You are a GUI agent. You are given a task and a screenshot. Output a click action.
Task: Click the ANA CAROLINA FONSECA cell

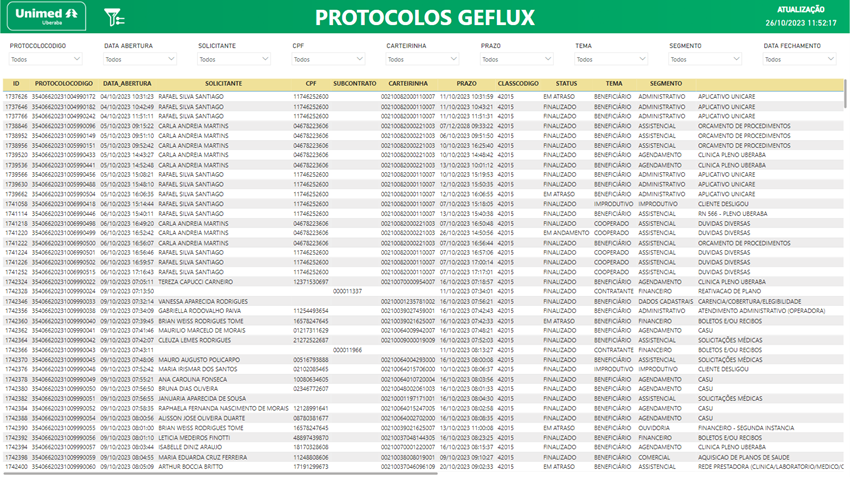coord(192,379)
